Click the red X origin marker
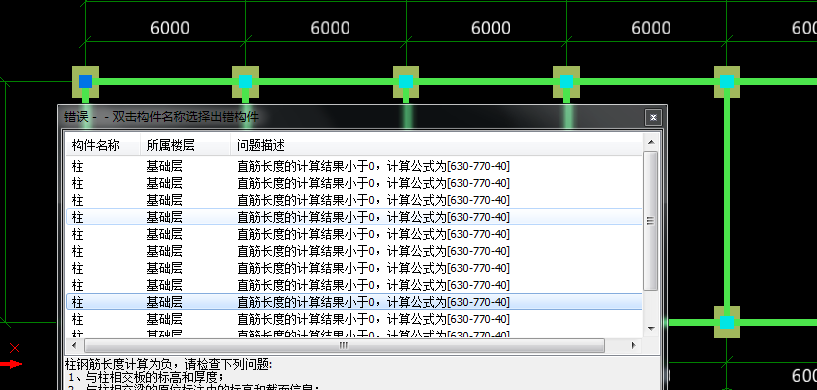817x390 pixels. click(x=15, y=348)
